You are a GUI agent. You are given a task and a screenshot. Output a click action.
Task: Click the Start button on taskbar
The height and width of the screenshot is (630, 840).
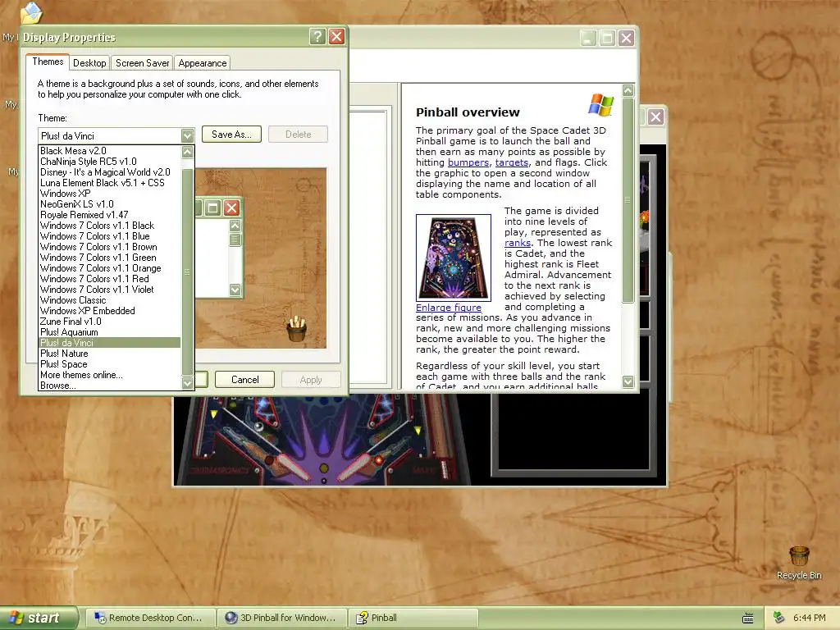tap(38, 618)
